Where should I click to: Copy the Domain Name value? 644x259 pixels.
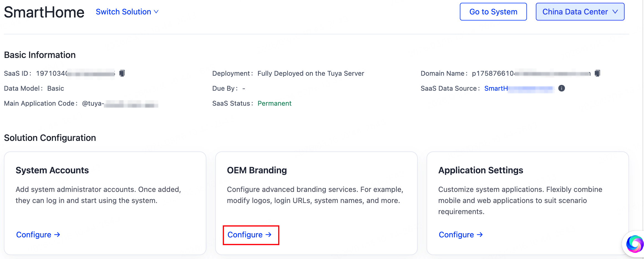[597, 73]
